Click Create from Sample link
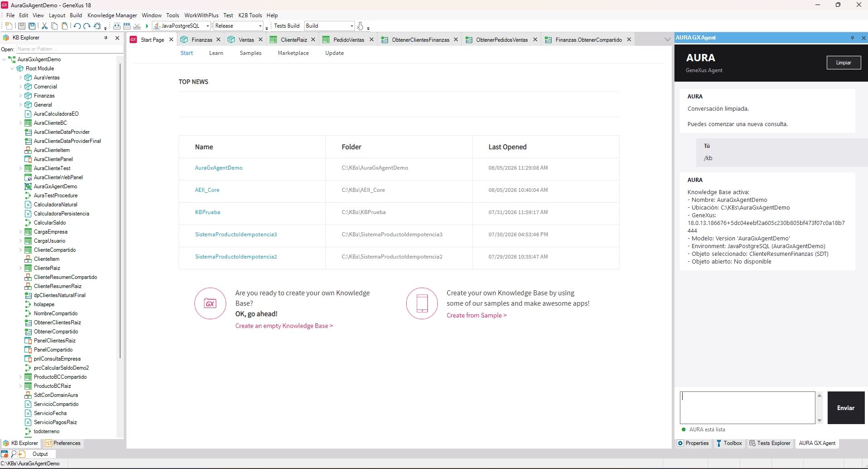The height and width of the screenshot is (469, 868). tap(476, 315)
